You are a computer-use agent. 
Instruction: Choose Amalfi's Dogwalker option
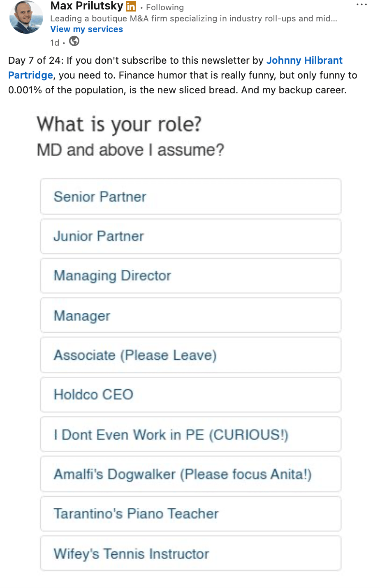(190, 474)
